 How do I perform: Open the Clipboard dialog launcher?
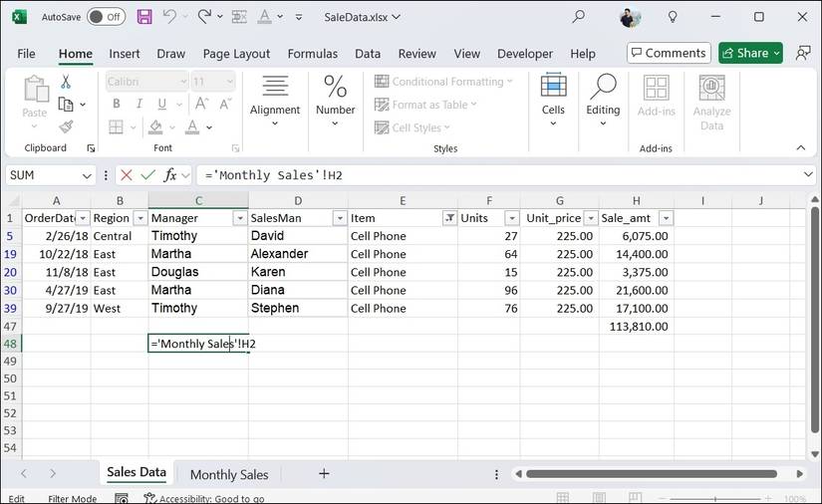(91, 148)
